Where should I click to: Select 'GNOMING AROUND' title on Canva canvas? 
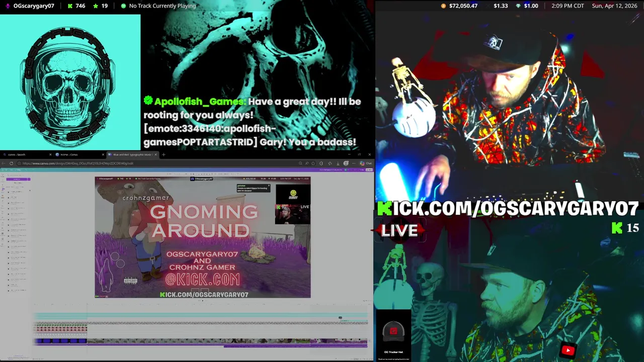[204, 221]
